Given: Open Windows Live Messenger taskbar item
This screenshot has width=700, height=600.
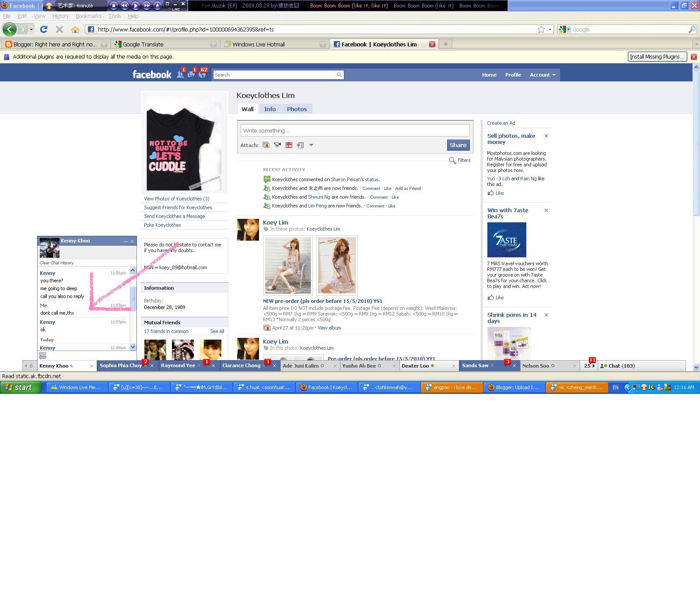Looking at the screenshot, I should pyautogui.click(x=77, y=387).
